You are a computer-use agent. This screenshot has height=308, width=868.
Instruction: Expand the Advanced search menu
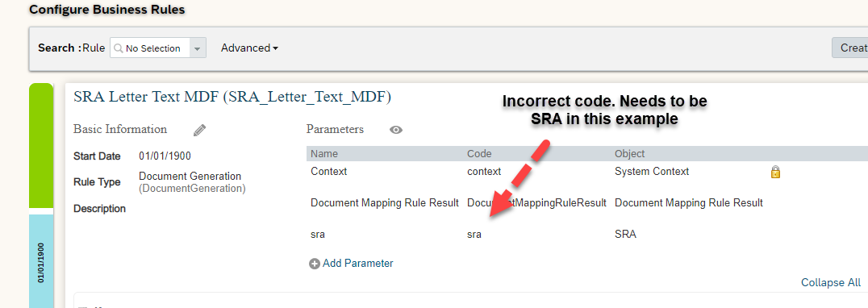[249, 48]
